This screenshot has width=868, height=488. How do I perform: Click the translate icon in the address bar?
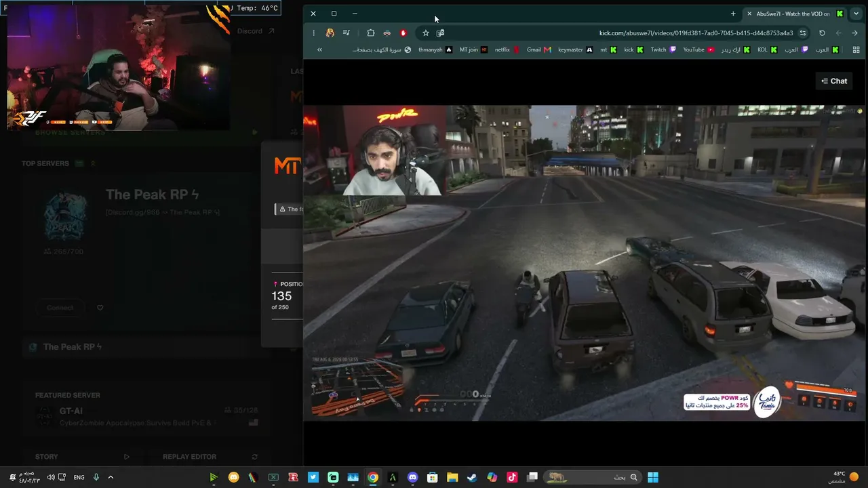441,33
